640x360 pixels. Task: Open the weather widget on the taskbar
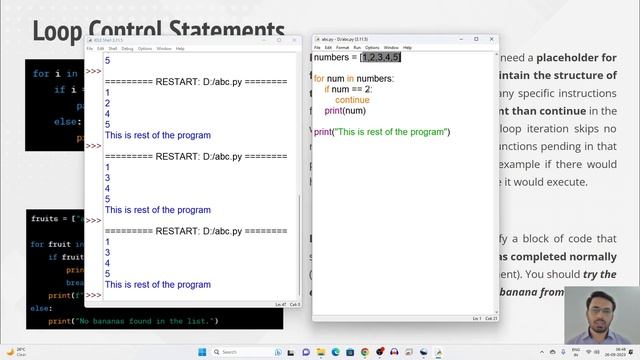(16, 352)
